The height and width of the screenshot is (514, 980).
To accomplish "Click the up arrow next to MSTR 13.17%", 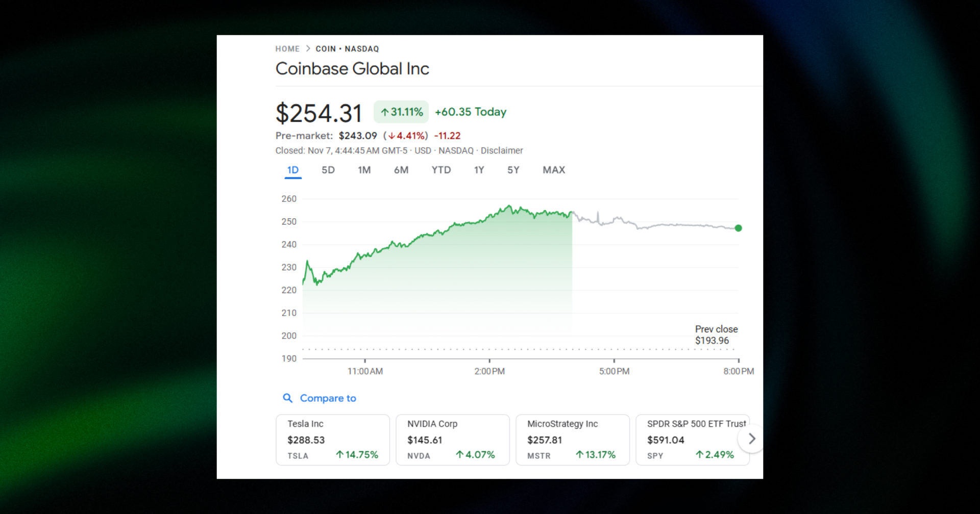I will (x=580, y=454).
